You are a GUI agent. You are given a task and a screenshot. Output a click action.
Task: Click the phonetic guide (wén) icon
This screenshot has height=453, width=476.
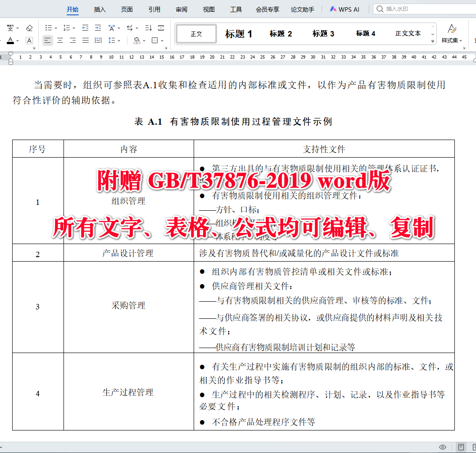pyautogui.click(x=10, y=28)
